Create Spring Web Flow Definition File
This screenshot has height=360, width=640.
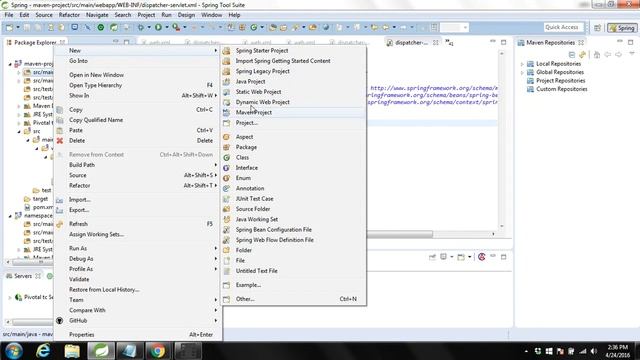click(x=293, y=240)
